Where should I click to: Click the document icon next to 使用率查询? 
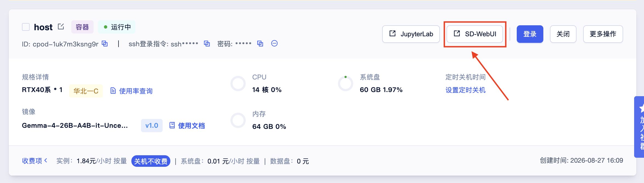coord(113,91)
